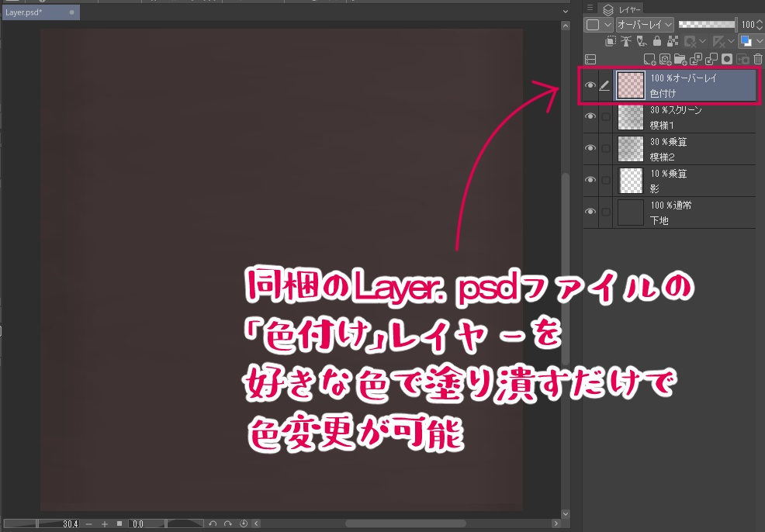Hide the 模様1 layer
This screenshot has width=765, height=532.
[x=589, y=116]
